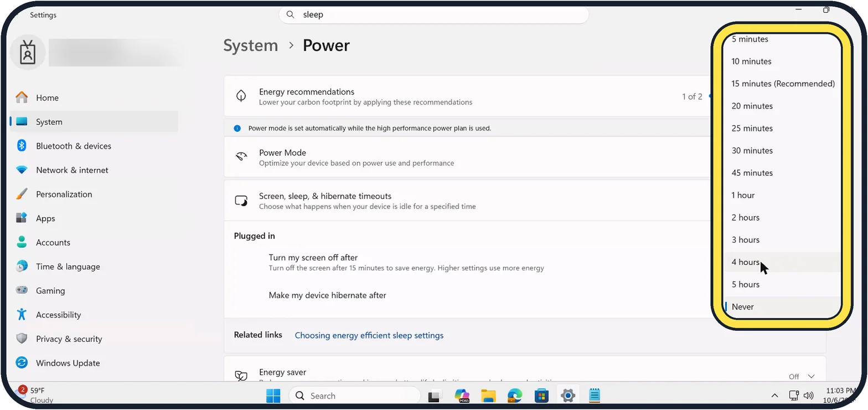
Task: Show hidden system tray icons
Action: pos(774,396)
